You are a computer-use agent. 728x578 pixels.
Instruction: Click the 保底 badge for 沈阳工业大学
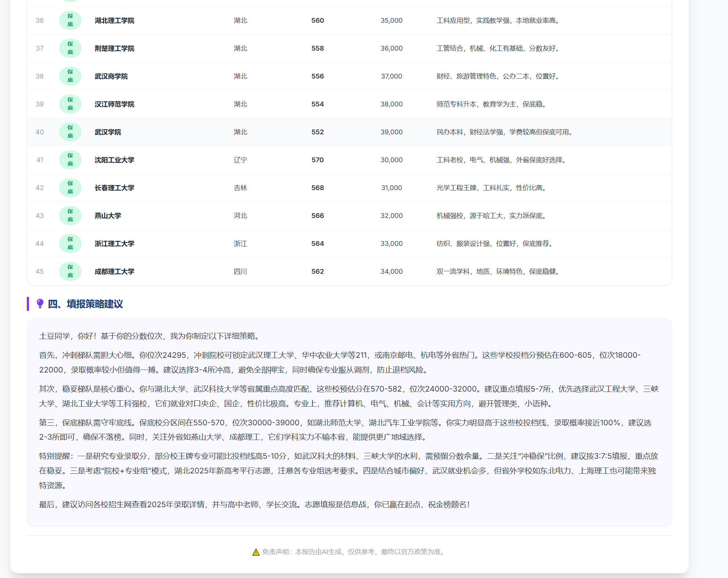click(x=70, y=160)
